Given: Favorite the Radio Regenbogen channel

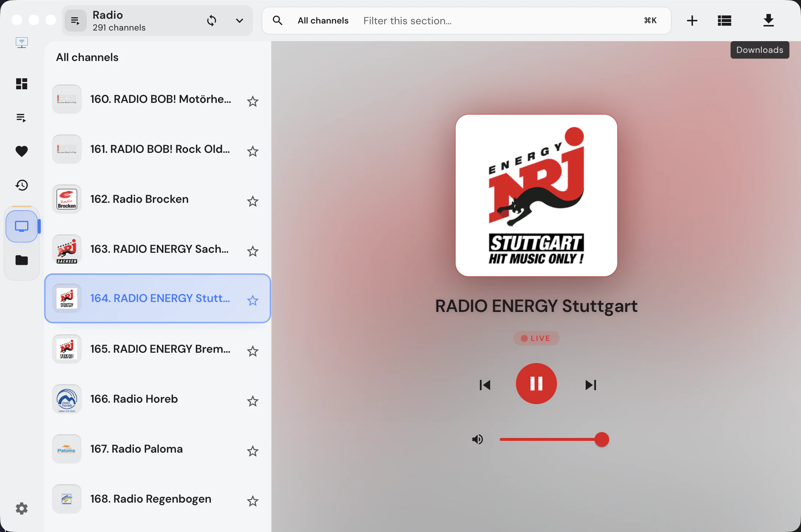Looking at the screenshot, I should [x=252, y=501].
